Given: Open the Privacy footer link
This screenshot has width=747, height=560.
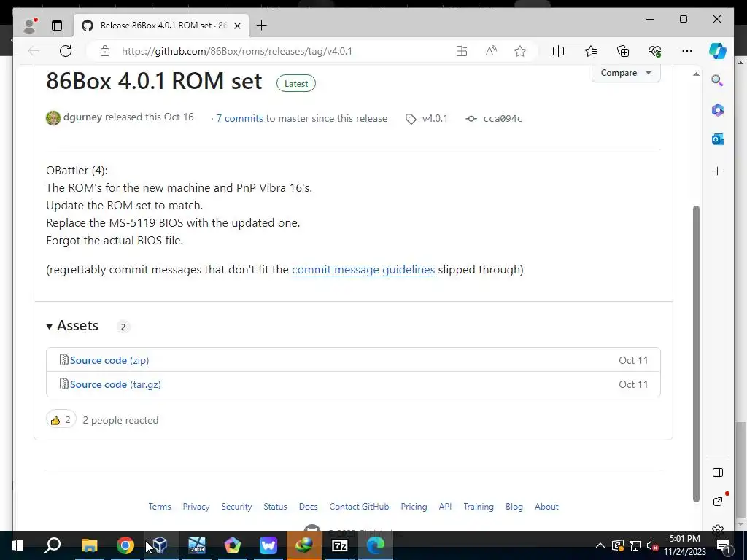Looking at the screenshot, I should (196, 507).
